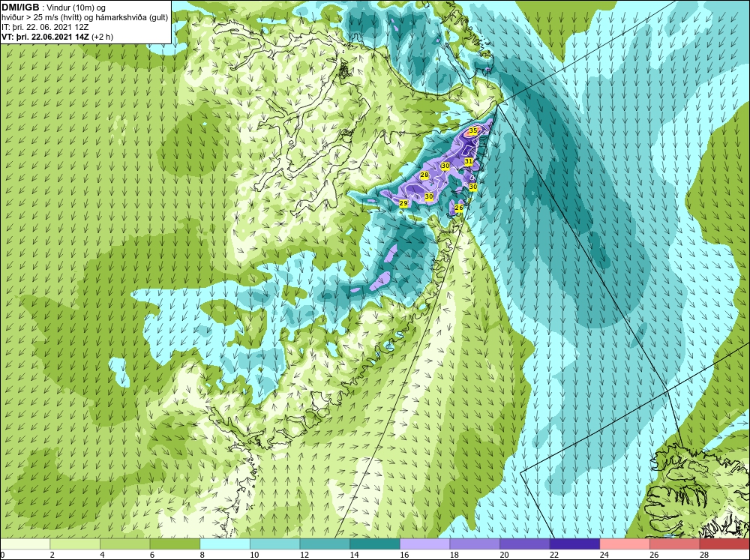Click scale number 24 on the legend
This screenshot has height=560, width=750.
pos(604,555)
